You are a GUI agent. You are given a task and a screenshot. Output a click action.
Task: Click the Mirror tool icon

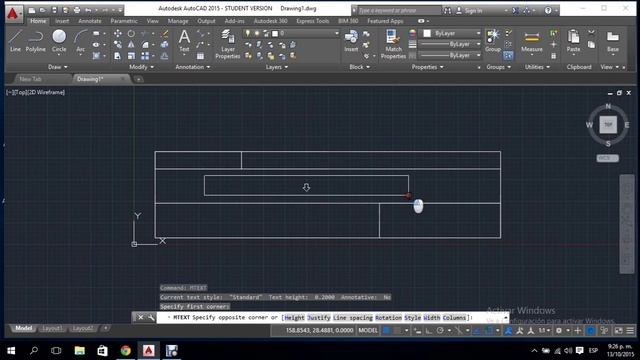point(131,44)
